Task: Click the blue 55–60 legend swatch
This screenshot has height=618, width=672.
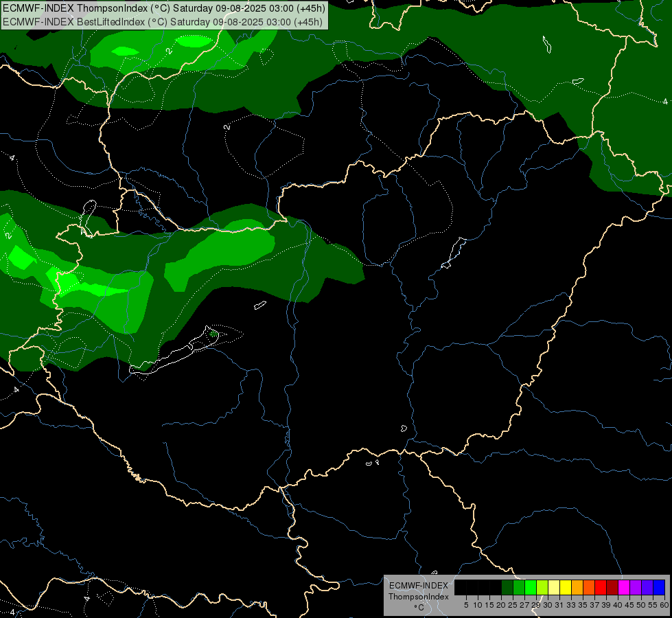Action: [659, 587]
